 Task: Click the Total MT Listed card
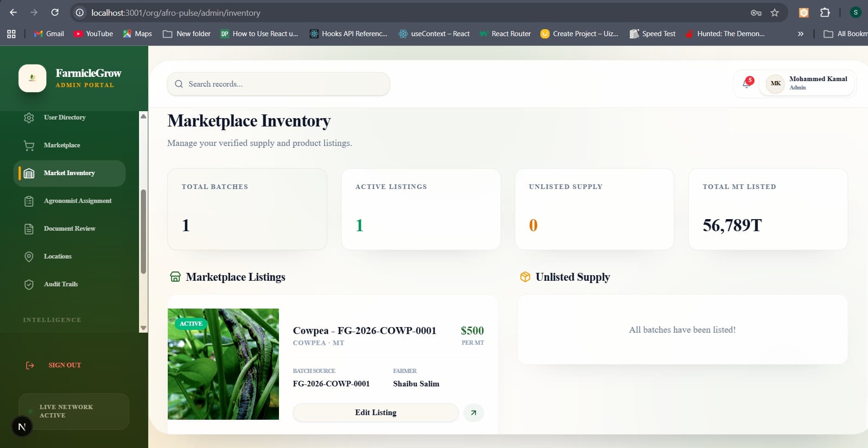click(768, 209)
